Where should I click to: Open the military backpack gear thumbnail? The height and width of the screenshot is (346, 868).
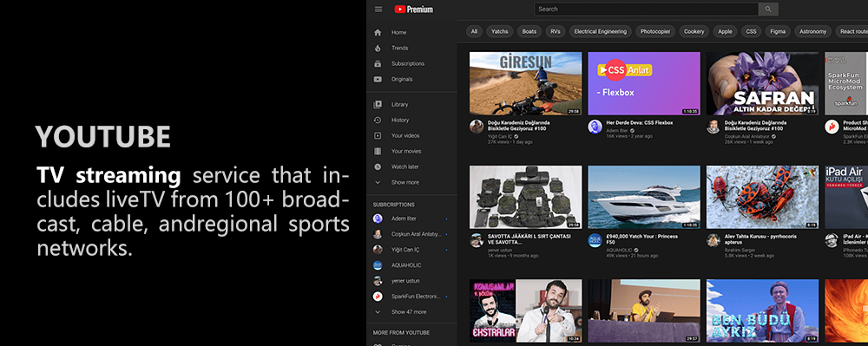point(525,198)
